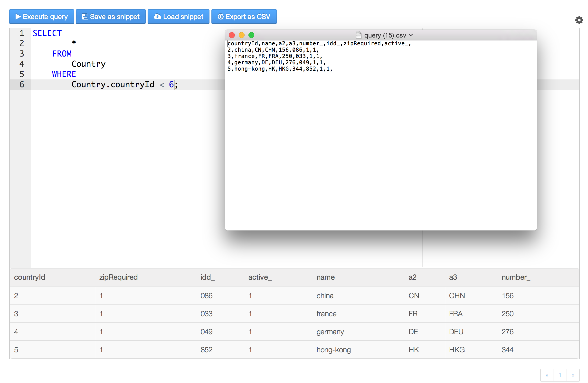Viewport: 588px width, 383px height.
Task: Go to next results page arrow
Action: (x=573, y=375)
